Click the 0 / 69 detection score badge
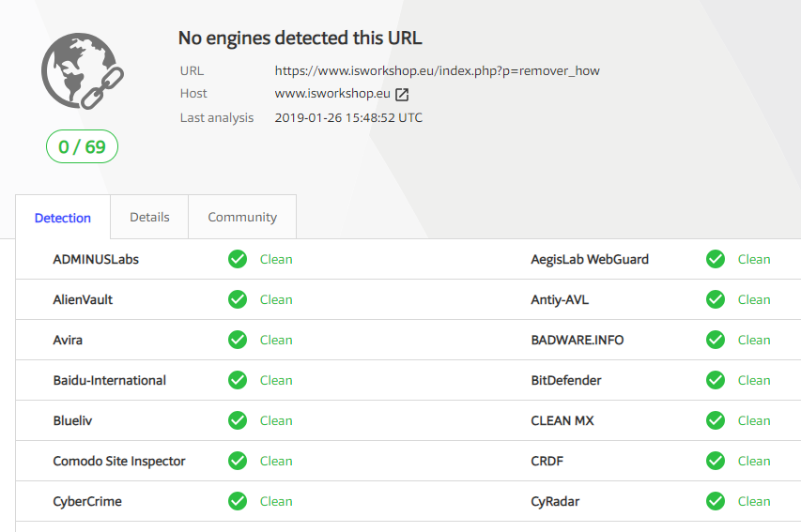 point(82,146)
